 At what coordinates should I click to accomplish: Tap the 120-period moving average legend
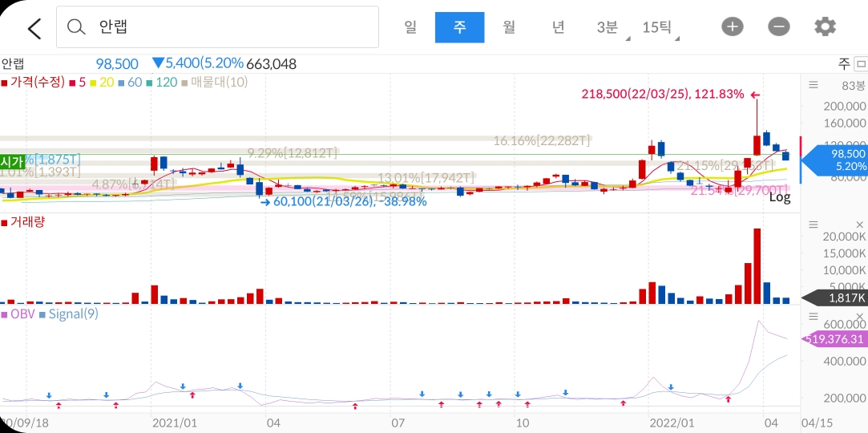pos(162,83)
